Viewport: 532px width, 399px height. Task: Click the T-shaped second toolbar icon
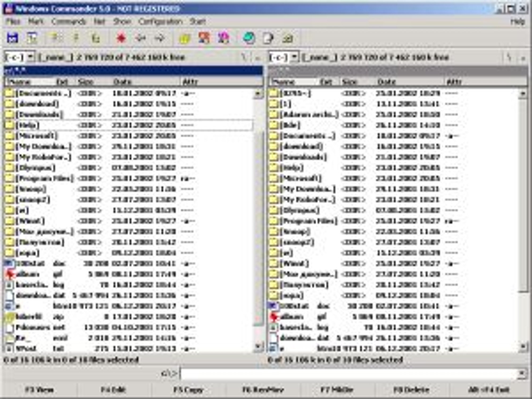tap(32, 38)
